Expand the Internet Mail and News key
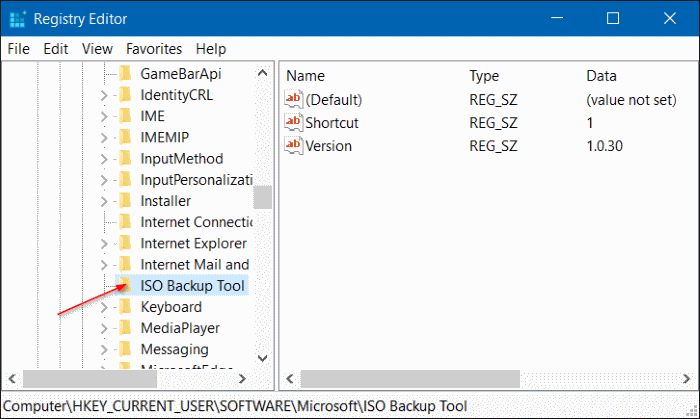Screen dimensions: 700x419 tap(104, 265)
